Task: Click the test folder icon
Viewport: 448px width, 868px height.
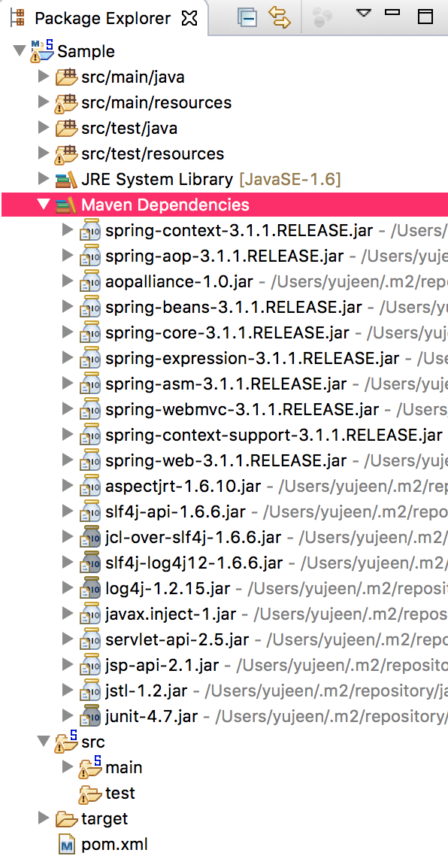Action: point(90,794)
